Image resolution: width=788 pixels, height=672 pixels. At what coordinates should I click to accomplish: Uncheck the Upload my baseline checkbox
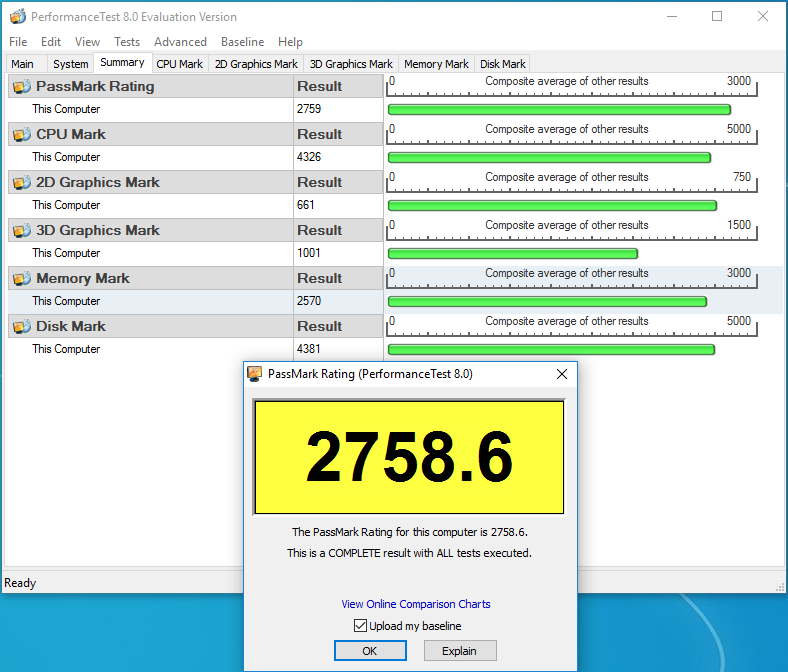point(360,626)
